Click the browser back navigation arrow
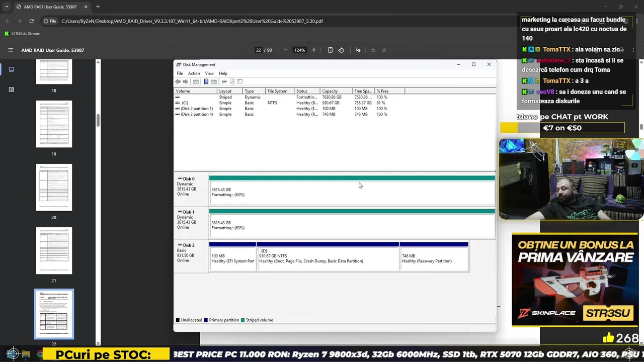 tap(7, 21)
